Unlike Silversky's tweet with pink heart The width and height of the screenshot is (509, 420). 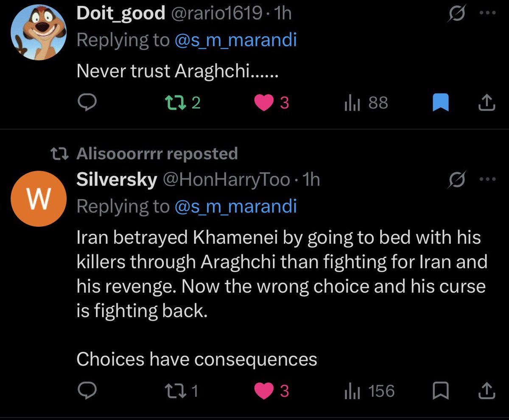tap(271, 391)
